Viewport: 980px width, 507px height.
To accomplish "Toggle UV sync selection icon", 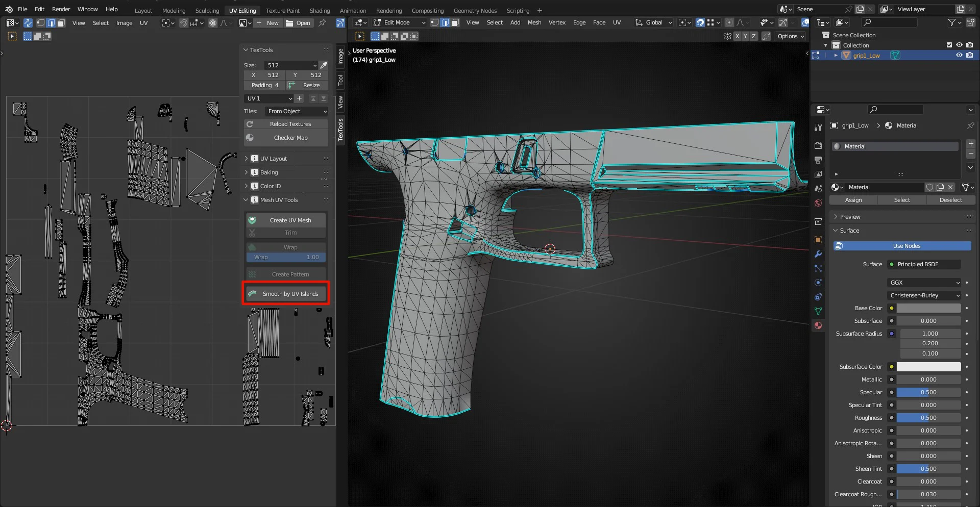I will tap(28, 23).
